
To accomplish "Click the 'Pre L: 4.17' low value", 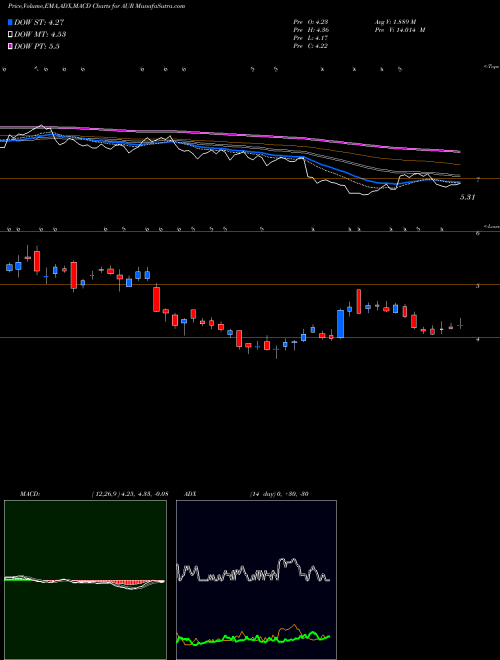I will point(311,38).
